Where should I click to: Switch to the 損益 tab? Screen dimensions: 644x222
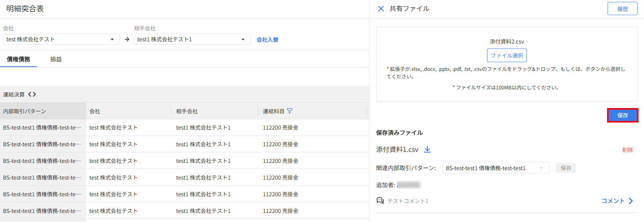[x=56, y=59]
